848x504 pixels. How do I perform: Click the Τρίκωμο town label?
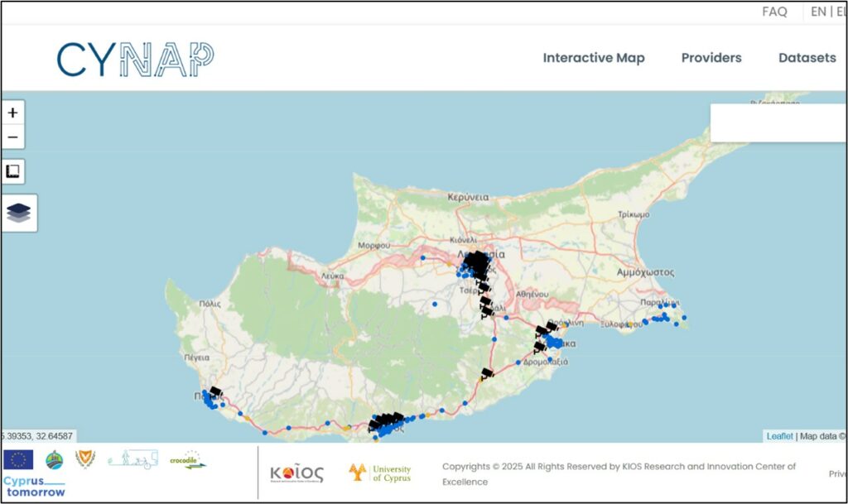pyautogui.click(x=634, y=214)
